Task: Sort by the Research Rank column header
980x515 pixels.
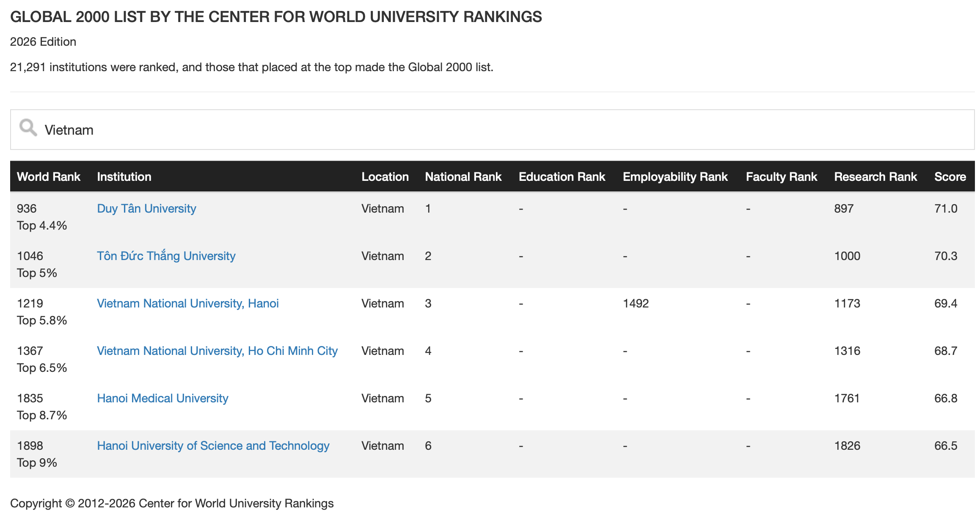Action: click(875, 177)
